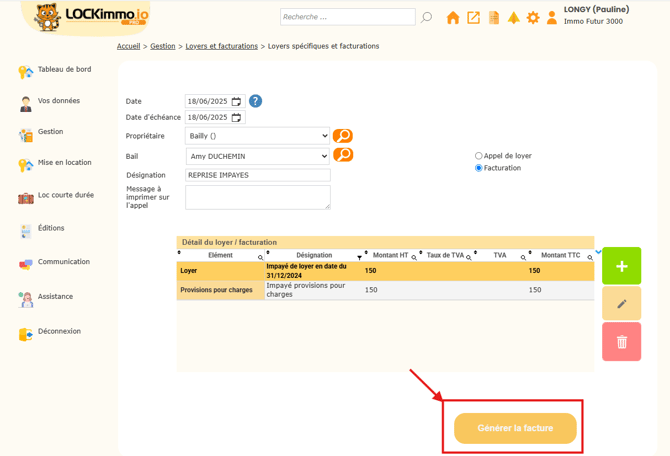
Task: Search lease with orange magnifier beside Bail
Action: (343, 155)
